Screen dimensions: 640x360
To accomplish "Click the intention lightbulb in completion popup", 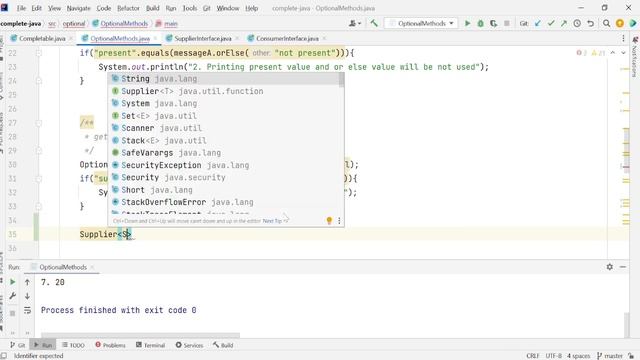I will (x=329, y=220).
